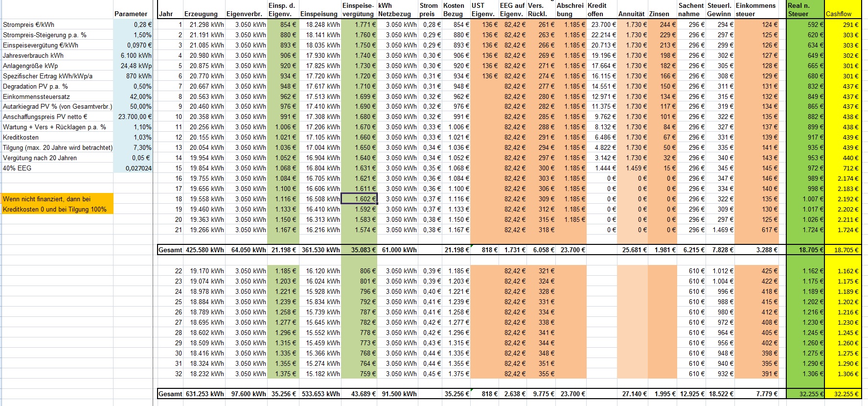Image resolution: width=868 pixels, height=406 pixels.
Task: Click the Einkommenssteuersatz value 42,00%
Action: point(133,96)
